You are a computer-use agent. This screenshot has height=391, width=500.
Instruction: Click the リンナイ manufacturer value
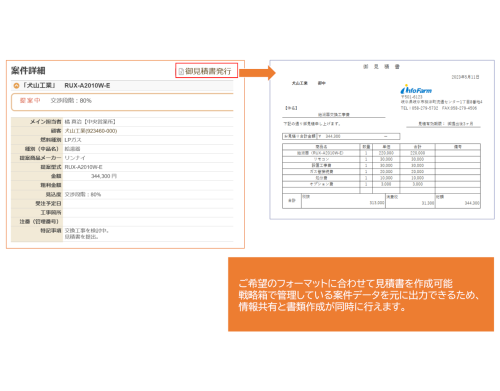click(x=75, y=158)
